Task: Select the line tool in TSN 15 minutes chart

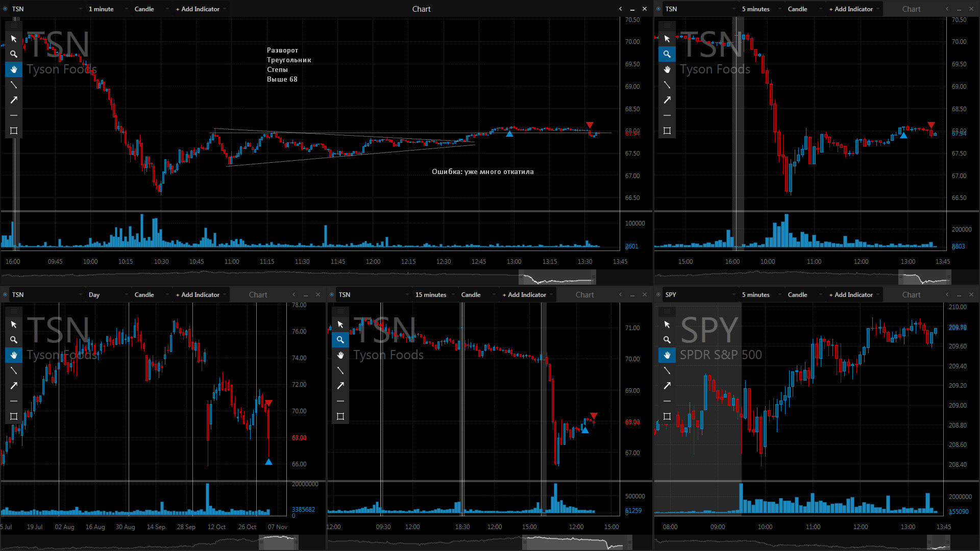Action: tap(340, 370)
